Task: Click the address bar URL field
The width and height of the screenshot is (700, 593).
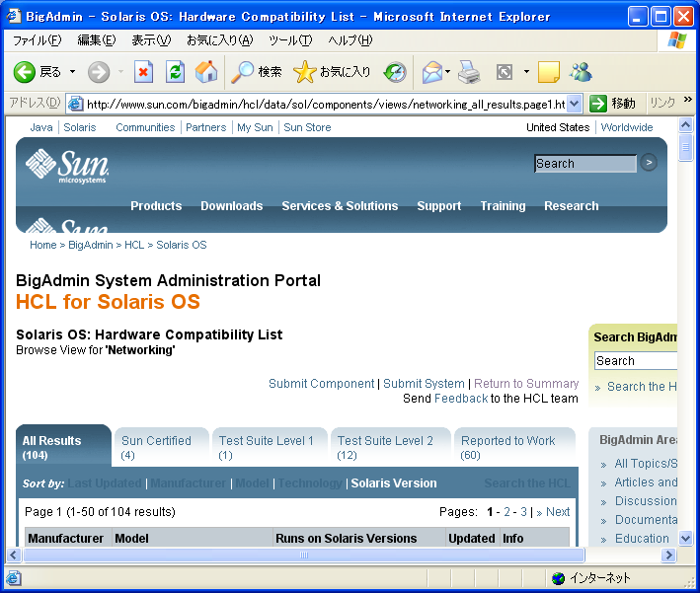Action: [x=326, y=104]
